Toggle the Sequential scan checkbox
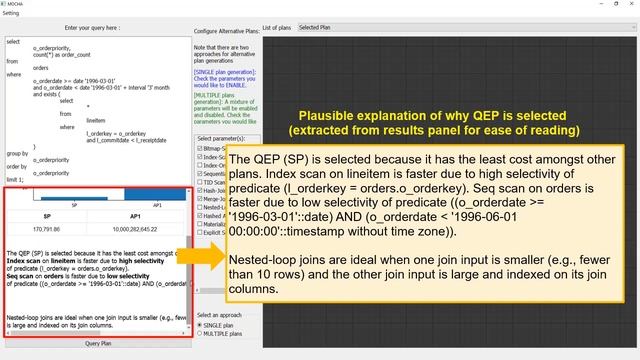 coord(200,173)
